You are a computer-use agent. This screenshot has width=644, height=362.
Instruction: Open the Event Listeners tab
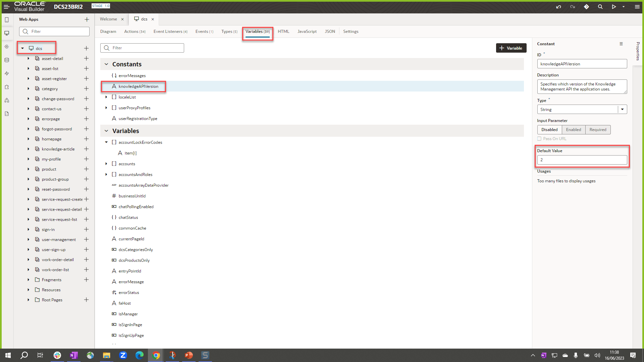[170, 31]
